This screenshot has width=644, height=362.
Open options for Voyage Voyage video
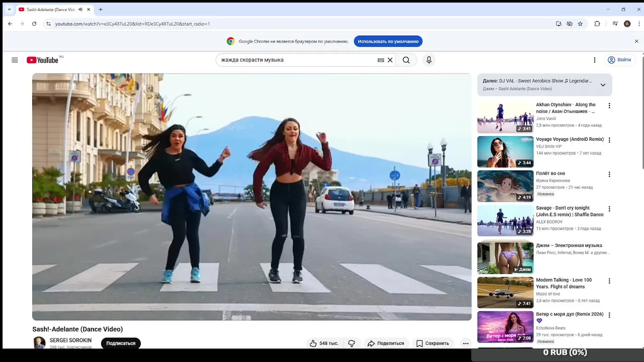[x=609, y=140]
